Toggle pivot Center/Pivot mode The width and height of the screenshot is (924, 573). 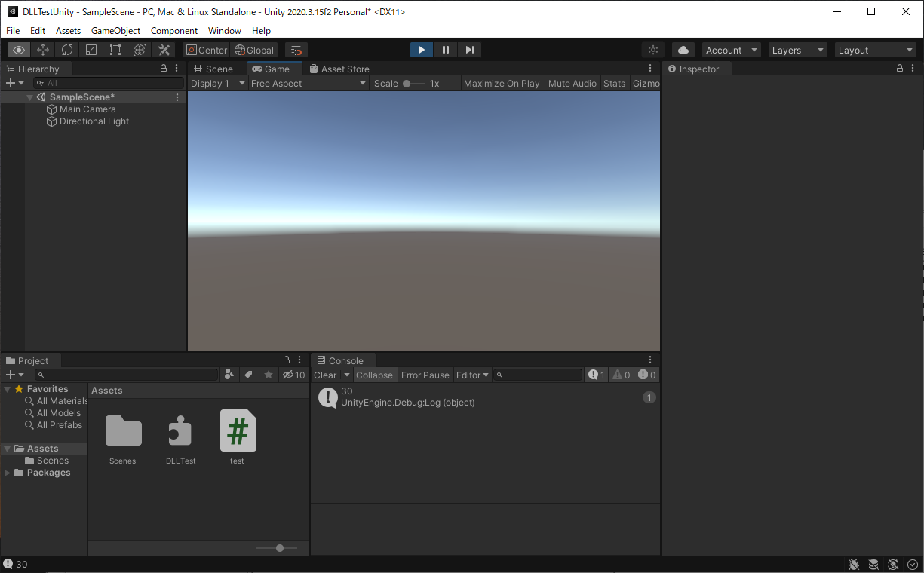207,50
